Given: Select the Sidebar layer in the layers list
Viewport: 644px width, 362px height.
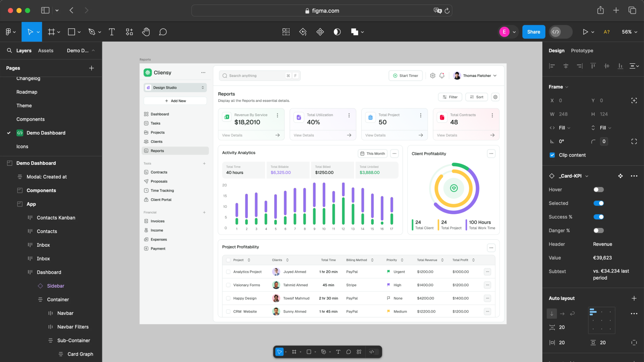Looking at the screenshot, I should (x=55, y=286).
